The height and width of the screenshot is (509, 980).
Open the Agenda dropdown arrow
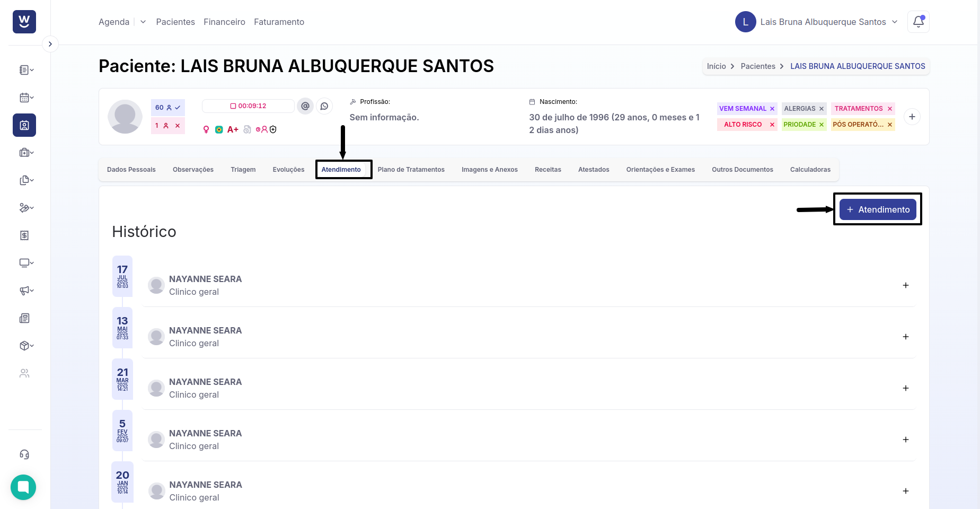[x=143, y=22]
